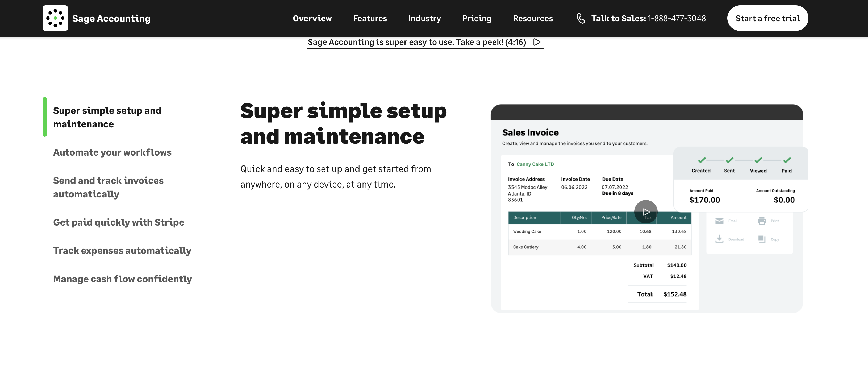Open the Resources menu
This screenshot has width=868, height=374.
532,19
